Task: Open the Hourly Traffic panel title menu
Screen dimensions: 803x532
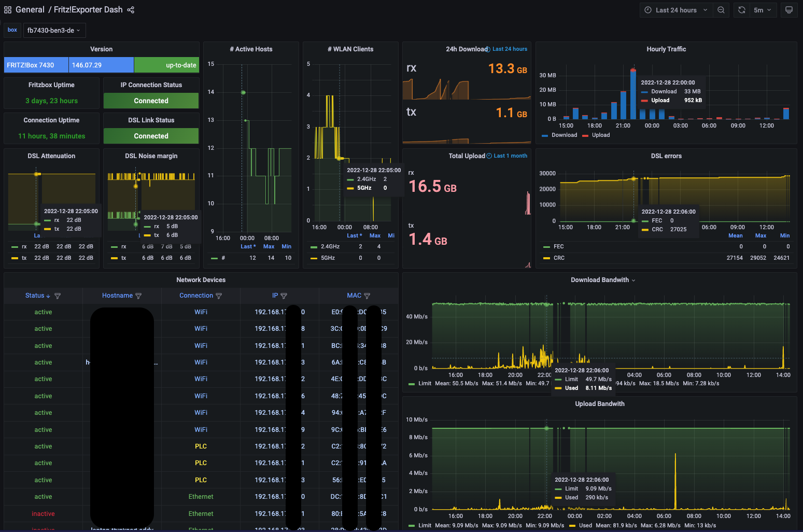Action: pyautogui.click(x=666, y=49)
